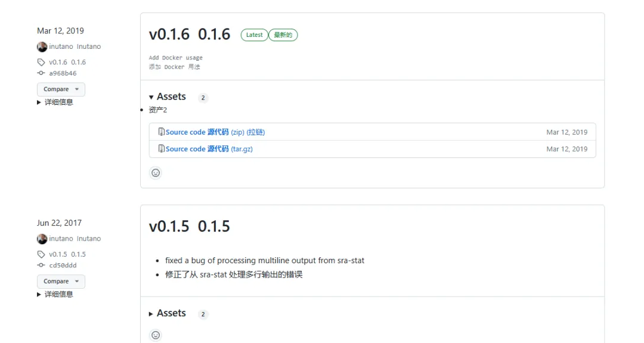This screenshot has width=644, height=343.
Task: Click the zip file icon for Source code
Action: click(x=162, y=132)
